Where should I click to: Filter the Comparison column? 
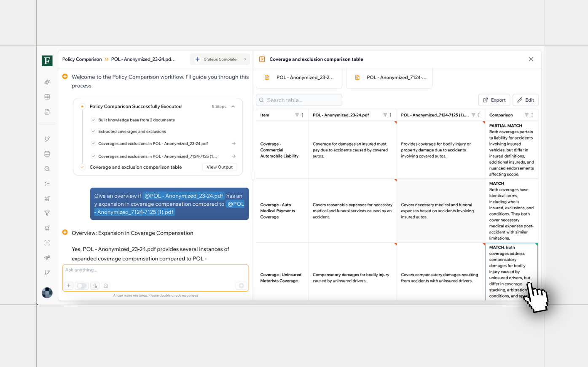click(x=526, y=115)
